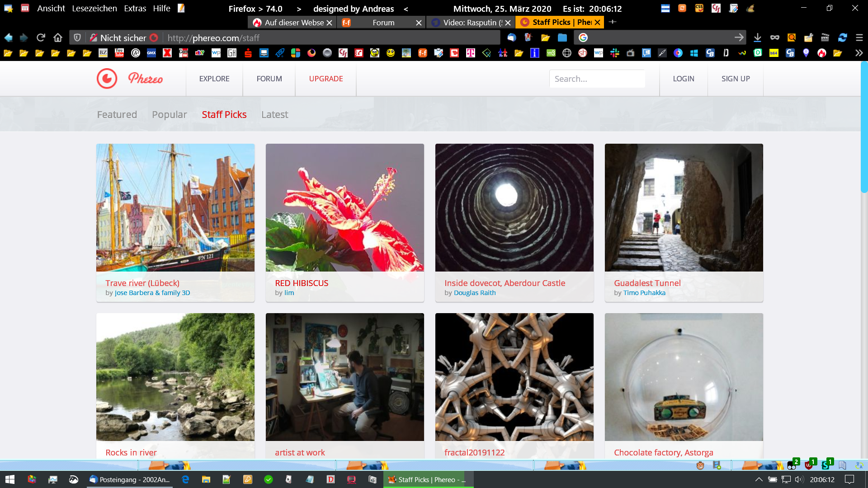Click the tracking protection shield icon
The height and width of the screenshot is (488, 868).
tap(77, 38)
